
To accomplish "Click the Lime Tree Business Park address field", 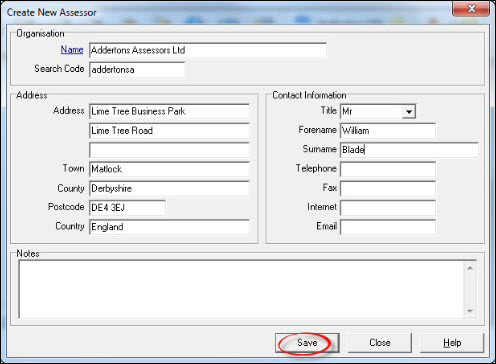I will point(169,111).
